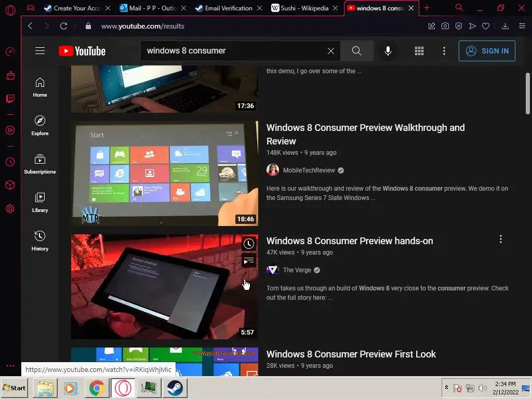Click the address bar URL
This screenshot has height=399, width=532.
click(142, 26)
